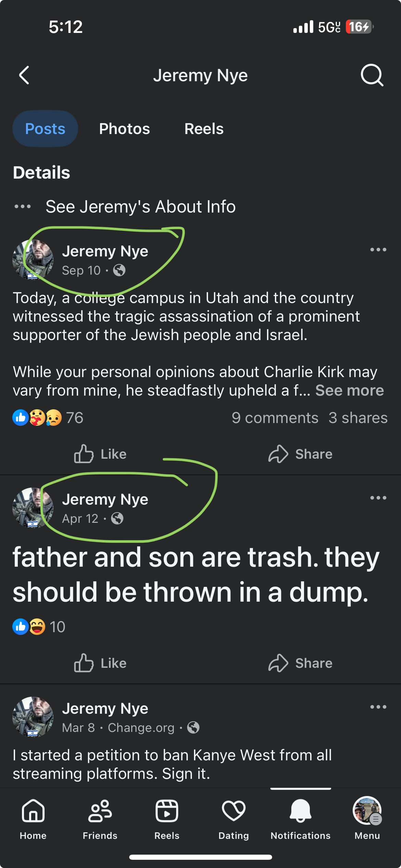401x868 pixels.
Task: Tap the back arrow icon
Action: pos(24,75)
